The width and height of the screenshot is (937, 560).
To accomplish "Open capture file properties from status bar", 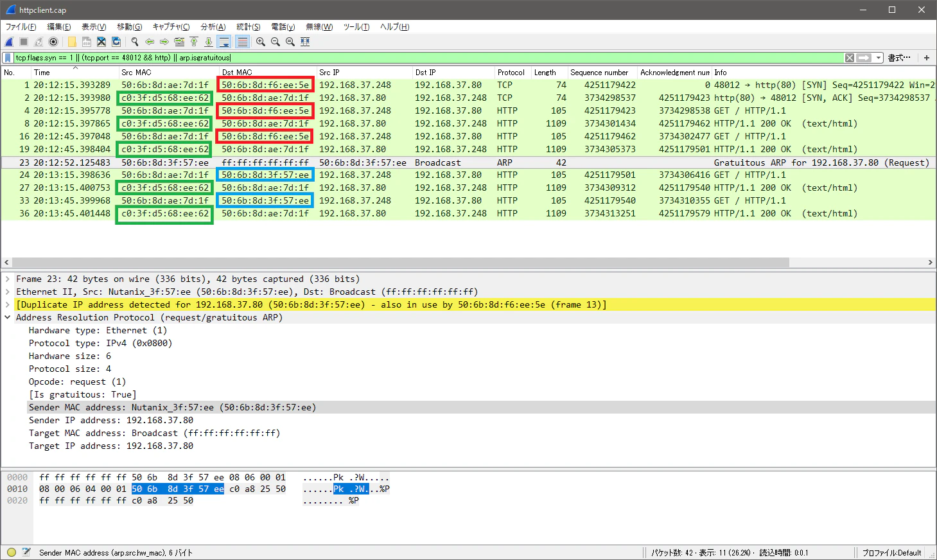I will pyautogui.click(x=26, y=552).
